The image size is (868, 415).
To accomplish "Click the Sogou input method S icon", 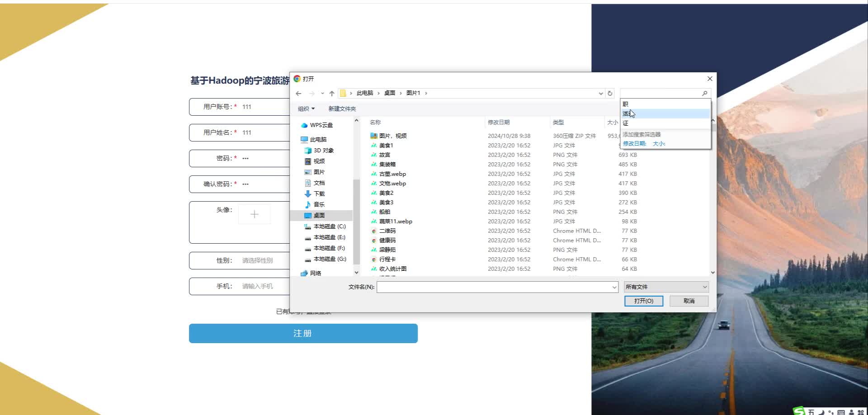I will (x=799, y=410).
